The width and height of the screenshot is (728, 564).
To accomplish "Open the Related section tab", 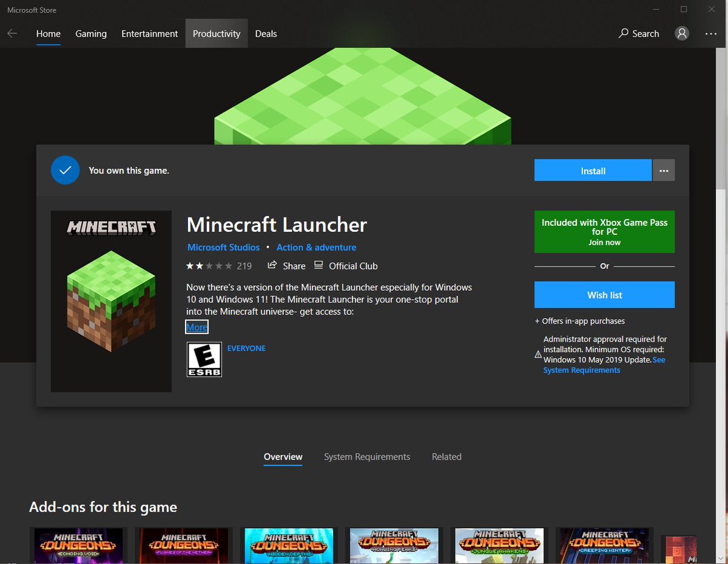I will point(447,457).
